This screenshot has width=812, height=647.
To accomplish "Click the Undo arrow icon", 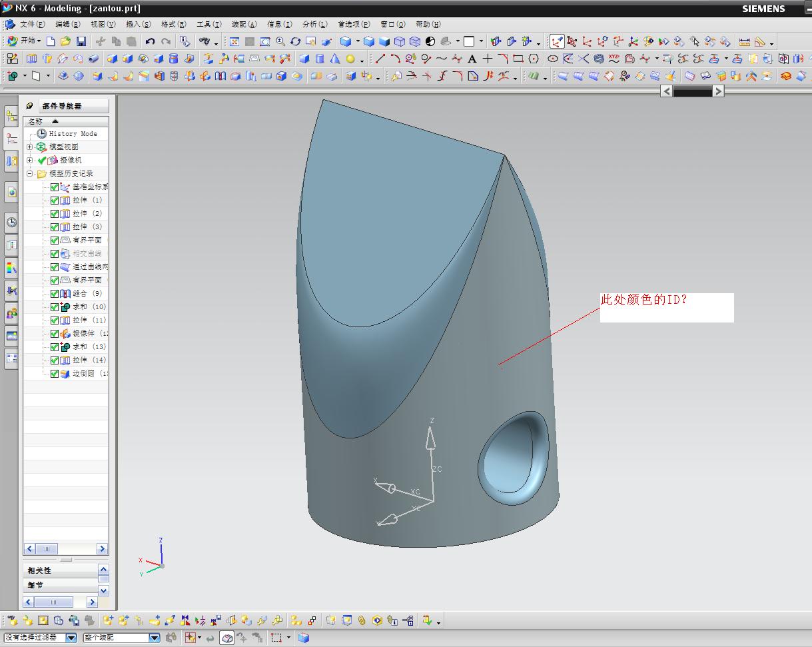I will click(x=150, y=41).
